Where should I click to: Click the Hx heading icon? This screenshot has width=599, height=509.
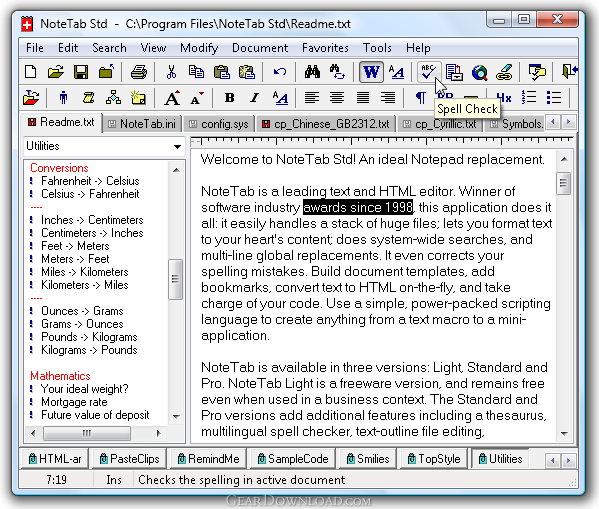coord(504,98)
